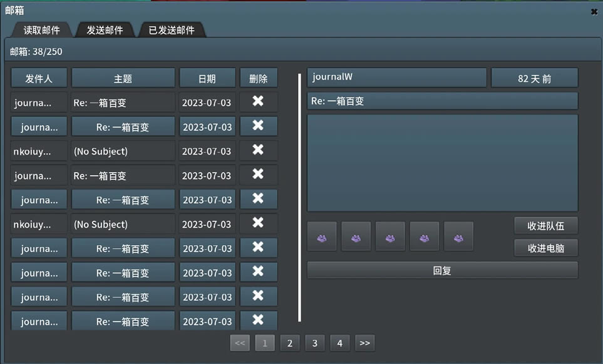Image resolution: width=603 pixels, height=364 pixels.
Task: Open the fourth purple attachment item slot
Action: pyautogui.click(x=424, y=236)
